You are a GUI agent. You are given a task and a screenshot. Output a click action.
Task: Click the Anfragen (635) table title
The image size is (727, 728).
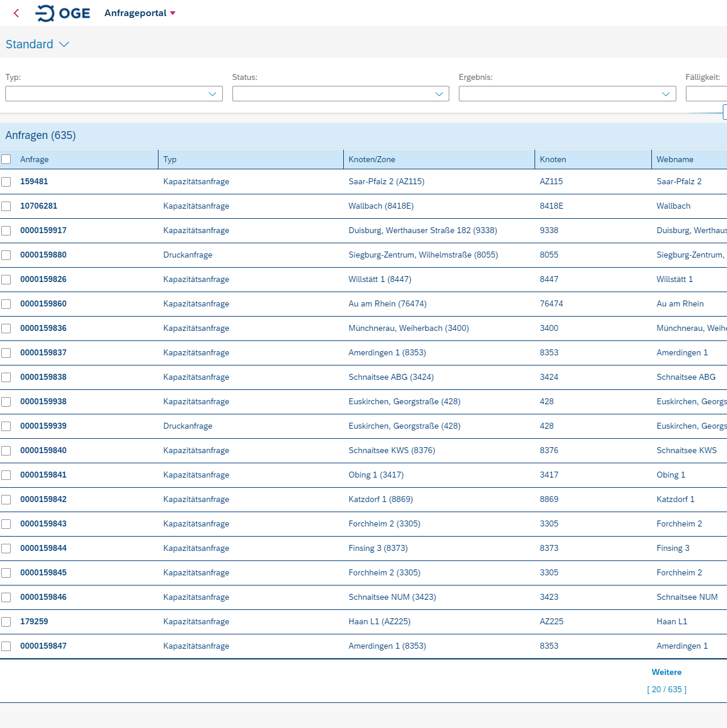41,135
